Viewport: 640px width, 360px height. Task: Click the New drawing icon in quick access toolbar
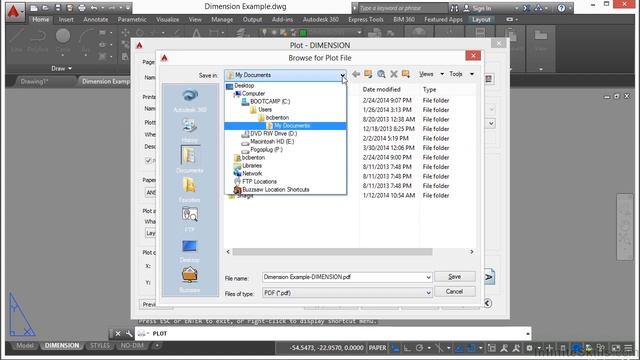(34, 8)
